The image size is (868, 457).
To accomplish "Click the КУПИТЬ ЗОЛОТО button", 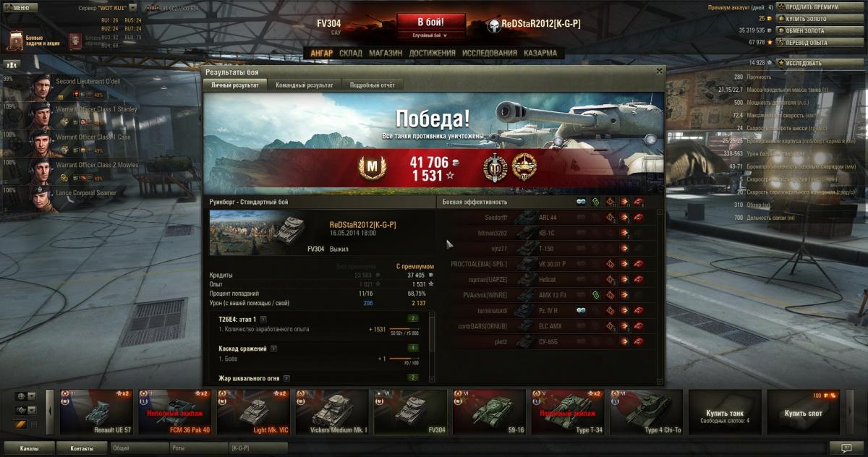I will pos(807,18).
